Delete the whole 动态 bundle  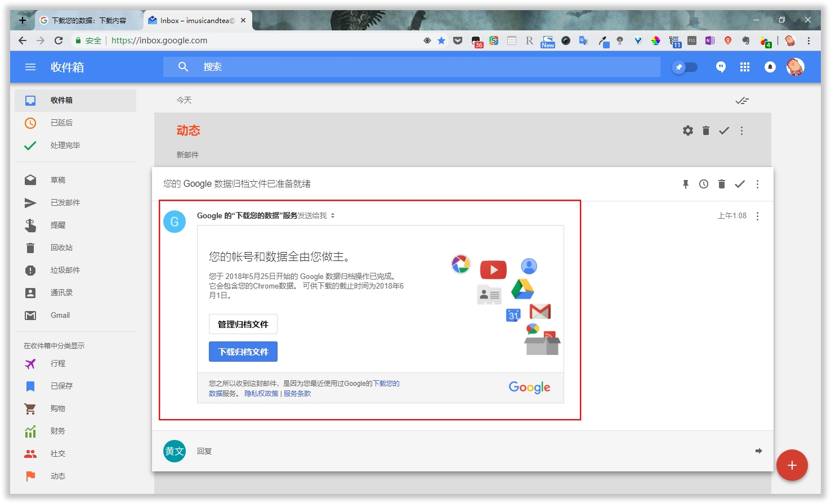click(706, 130)
